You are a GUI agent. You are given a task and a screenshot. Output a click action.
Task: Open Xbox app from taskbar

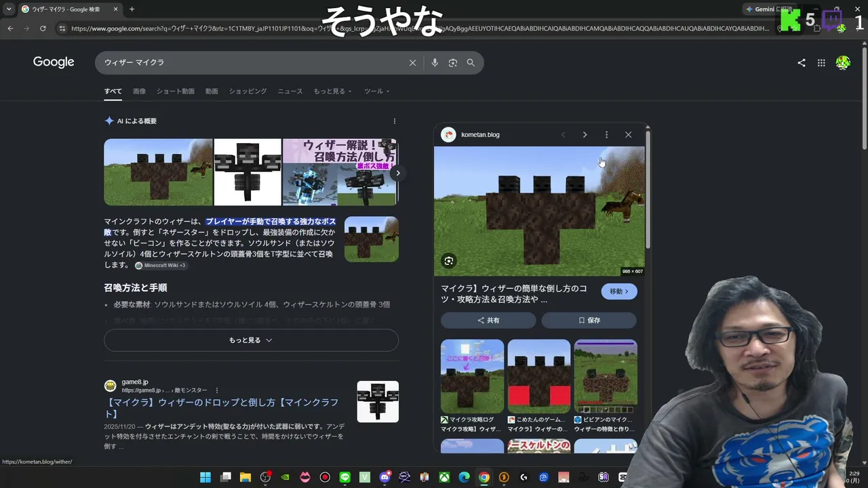pyautogui.click(x=444, y=477)
